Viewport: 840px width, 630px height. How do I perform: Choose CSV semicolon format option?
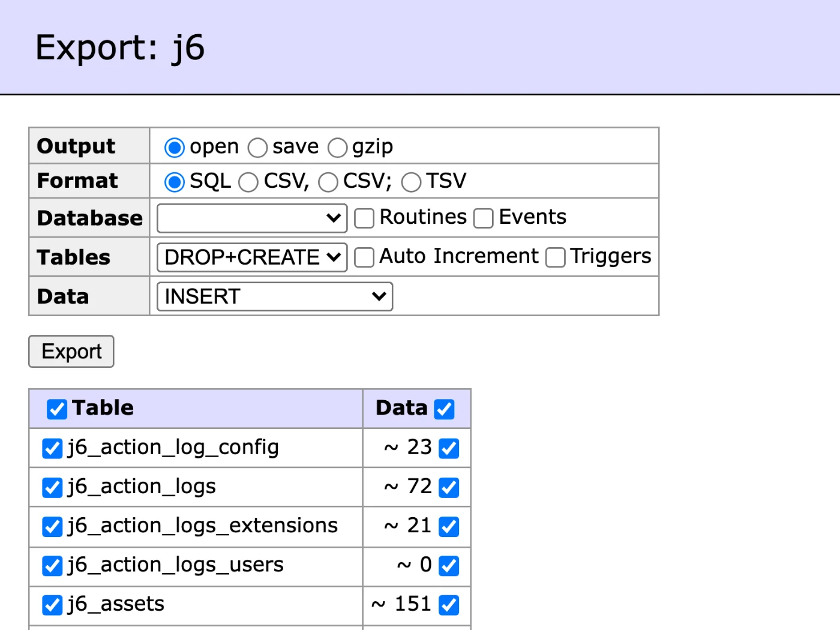328,182
